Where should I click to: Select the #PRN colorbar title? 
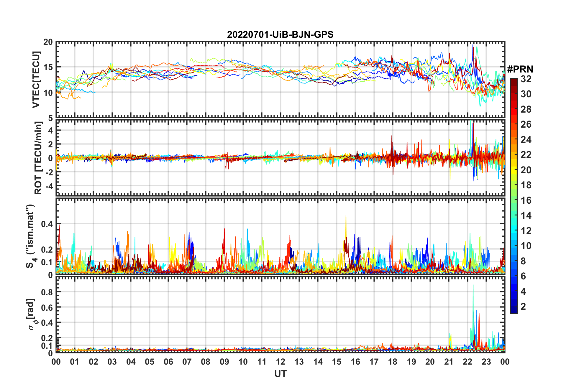(x=520, y=69)
